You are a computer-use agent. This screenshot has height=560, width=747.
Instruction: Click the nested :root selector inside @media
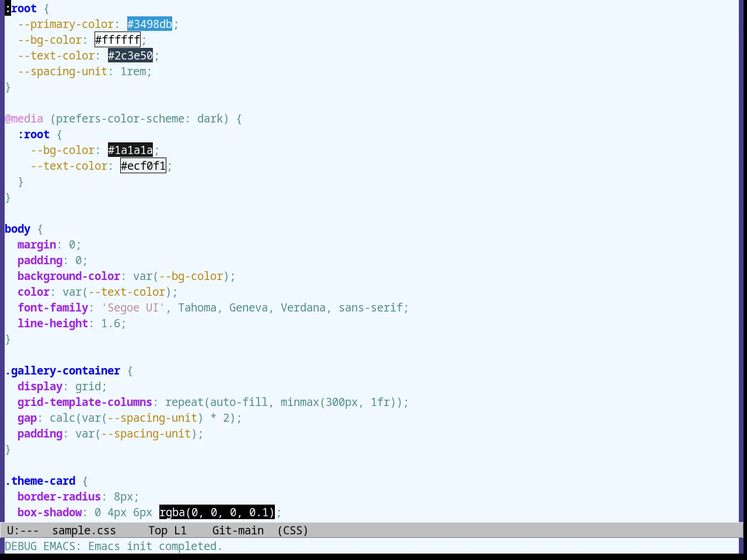(x=33, y=134)
